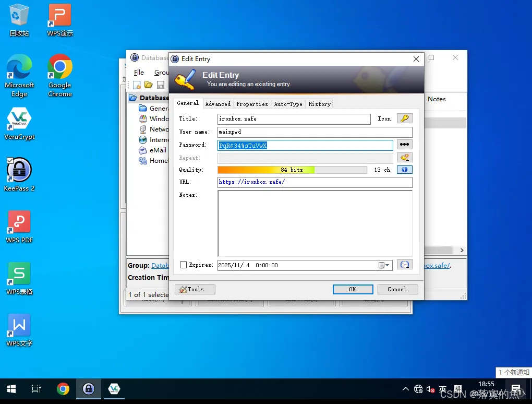This screenshot has width=532, height=404.
Task: Click the network globe tray icon
Action: (x=418, y=389)
